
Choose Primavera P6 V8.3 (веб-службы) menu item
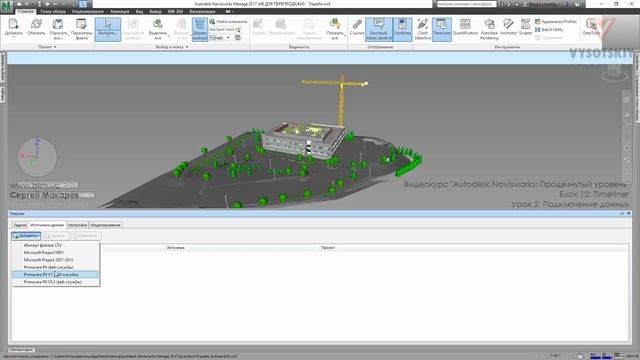(x=56, y=282)
